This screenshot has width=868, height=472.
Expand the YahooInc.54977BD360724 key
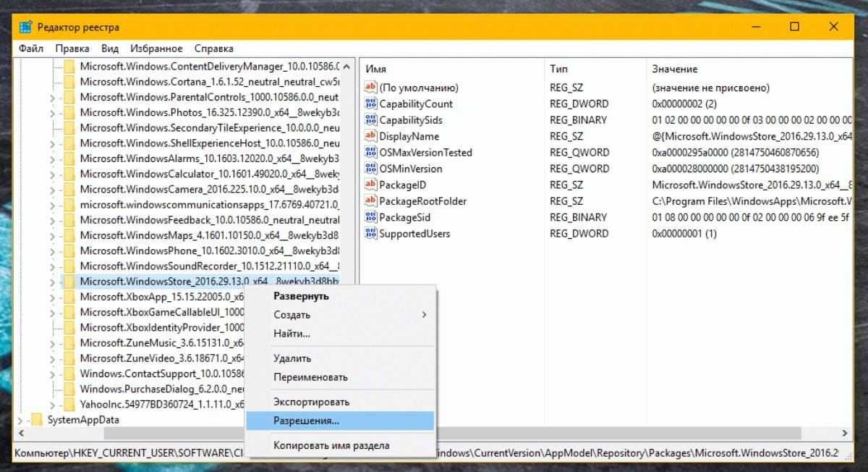(53, 405)
